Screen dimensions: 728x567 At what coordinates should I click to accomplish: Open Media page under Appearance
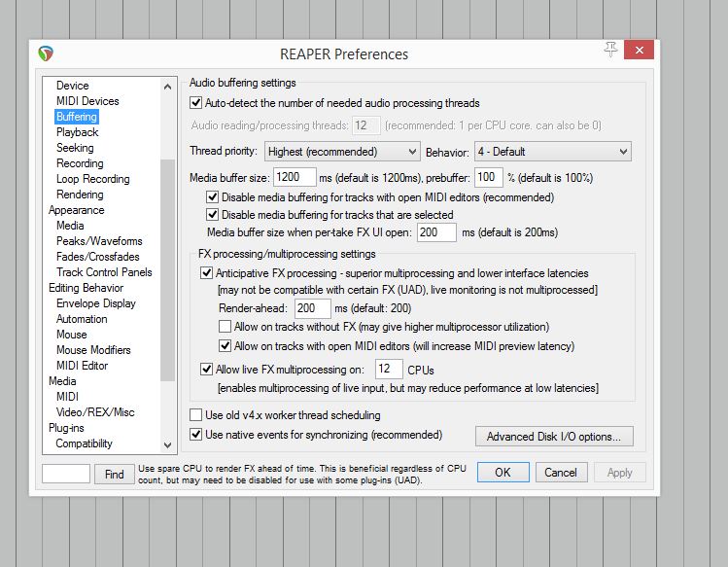click(70, 226)
